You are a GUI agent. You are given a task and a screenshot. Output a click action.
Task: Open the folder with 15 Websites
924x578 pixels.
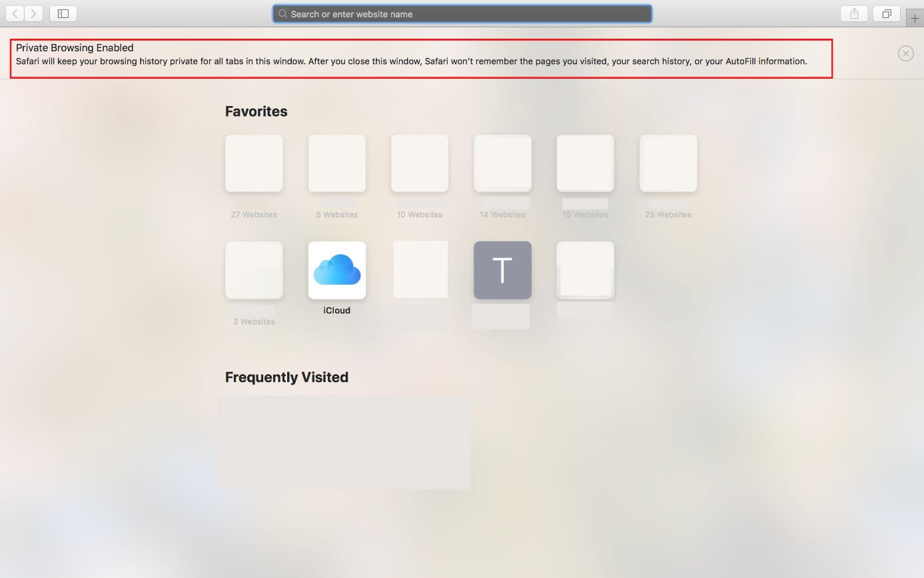point(586,163)
